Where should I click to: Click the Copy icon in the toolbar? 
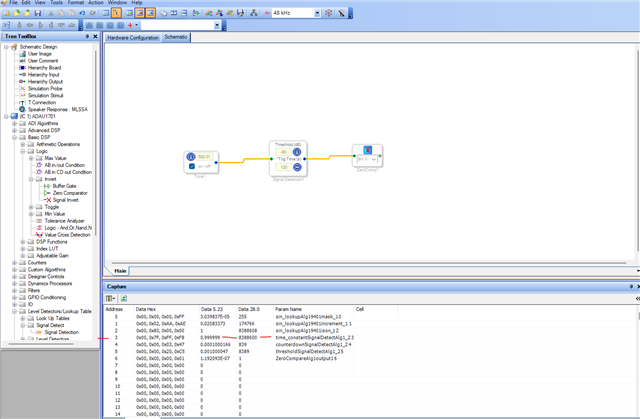(x=61, y=13)
